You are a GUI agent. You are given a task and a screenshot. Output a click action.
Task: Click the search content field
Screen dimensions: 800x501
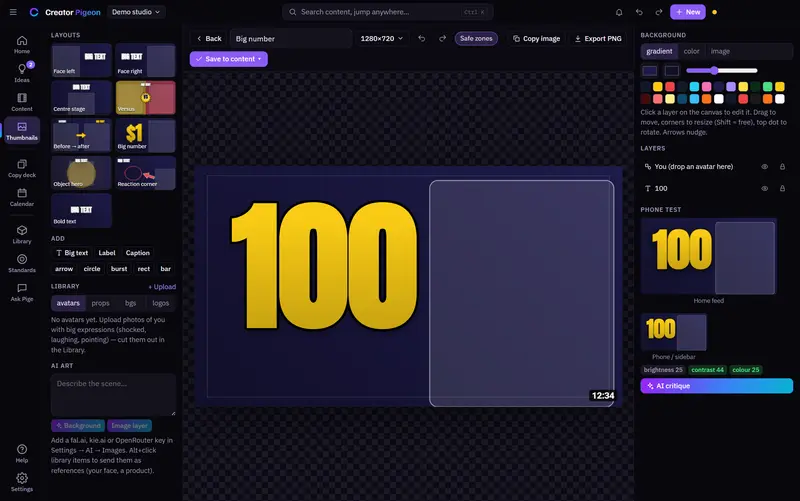click(388, 12)
